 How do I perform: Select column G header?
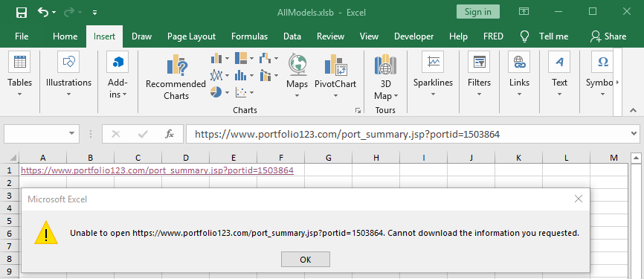[x=328, y=158]
